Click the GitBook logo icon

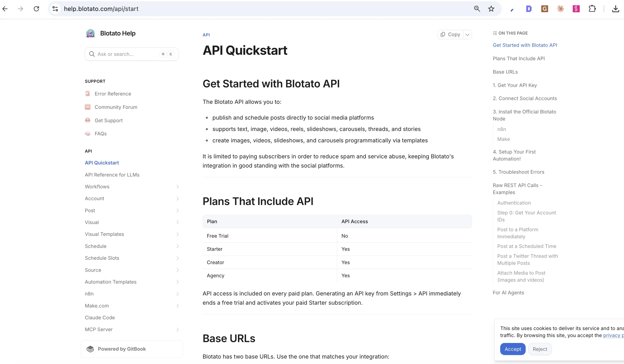point(90,349)
